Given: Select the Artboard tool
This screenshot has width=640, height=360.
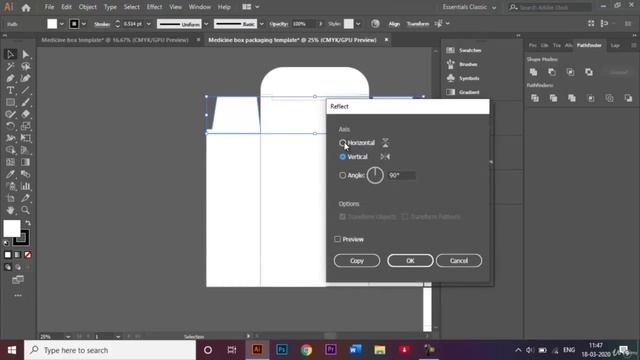Looking at the screenshot, I should click(x=11, y=198).
